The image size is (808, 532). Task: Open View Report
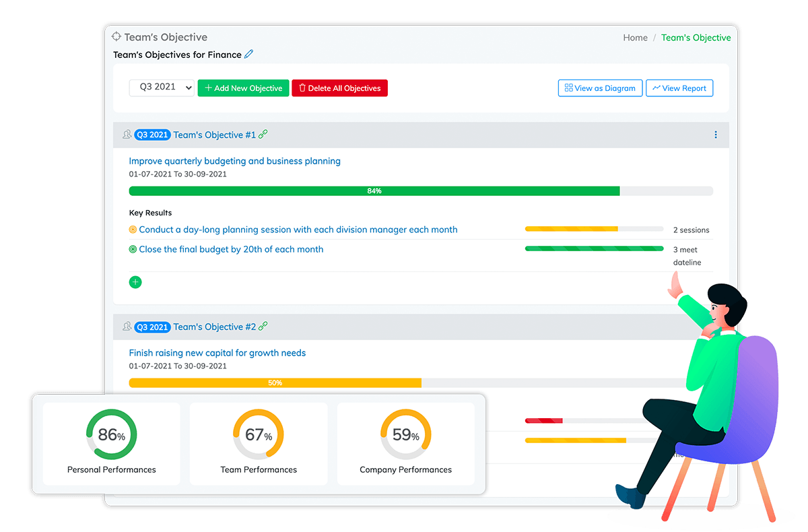[x=679, y=88]
